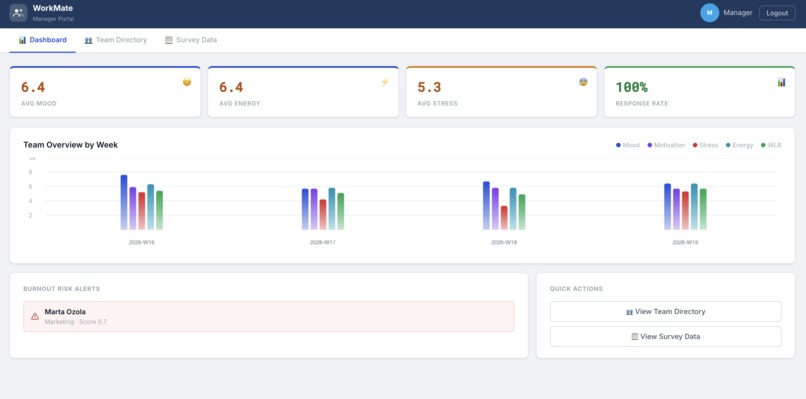Open the Manager avatar circle

(x=709, y=13)
